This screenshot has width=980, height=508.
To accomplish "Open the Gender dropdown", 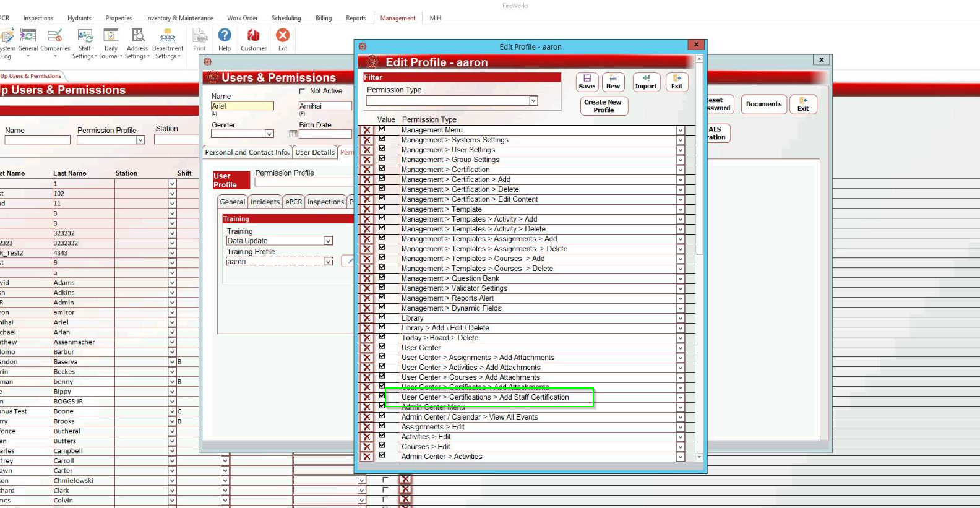I will pyautogui.click(x=269, y=134).
